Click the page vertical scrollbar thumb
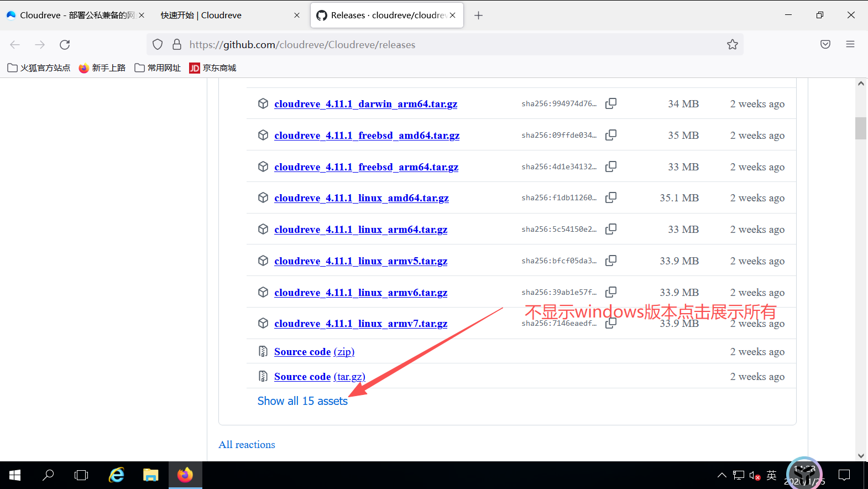The height and width of the screenshot is (489, 868). click(861, 128)
